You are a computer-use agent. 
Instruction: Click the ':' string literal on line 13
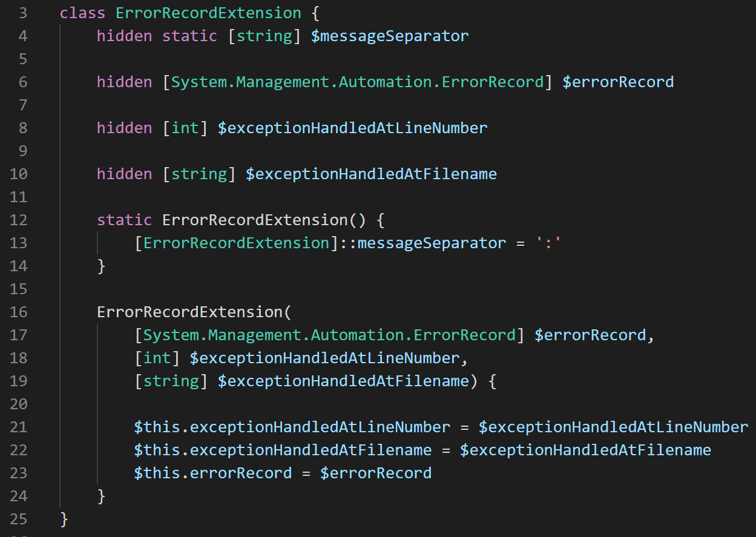(x=550, y=243)
